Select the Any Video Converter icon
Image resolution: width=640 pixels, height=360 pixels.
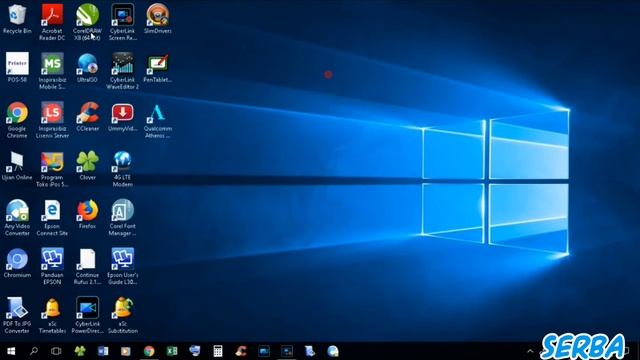tap(17, 218)
